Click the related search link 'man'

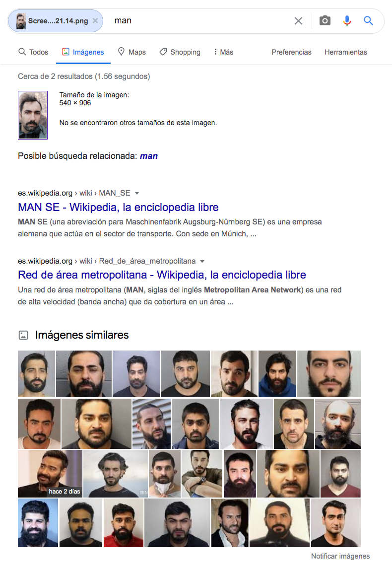pos(149,156)
